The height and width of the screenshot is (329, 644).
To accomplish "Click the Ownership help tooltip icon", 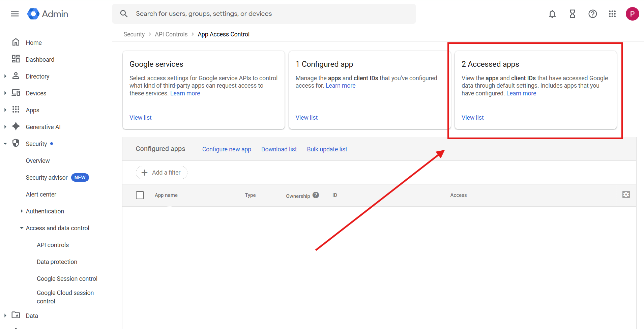I will [316, 195].
